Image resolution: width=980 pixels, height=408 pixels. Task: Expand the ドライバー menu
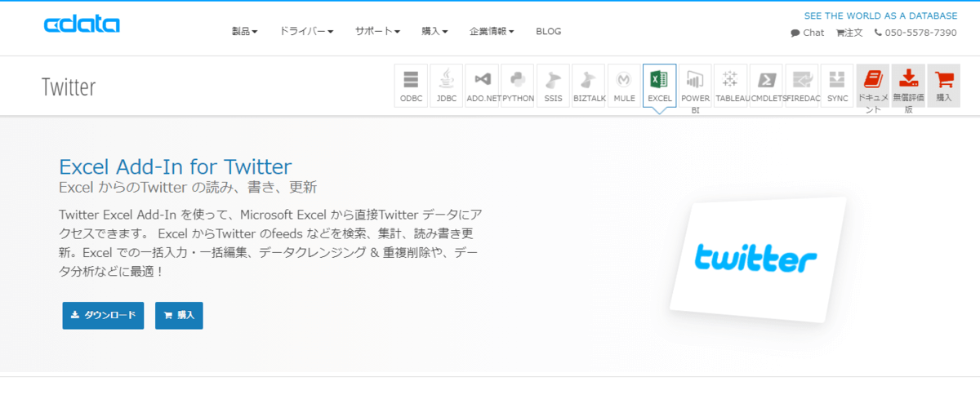[306, 31]
